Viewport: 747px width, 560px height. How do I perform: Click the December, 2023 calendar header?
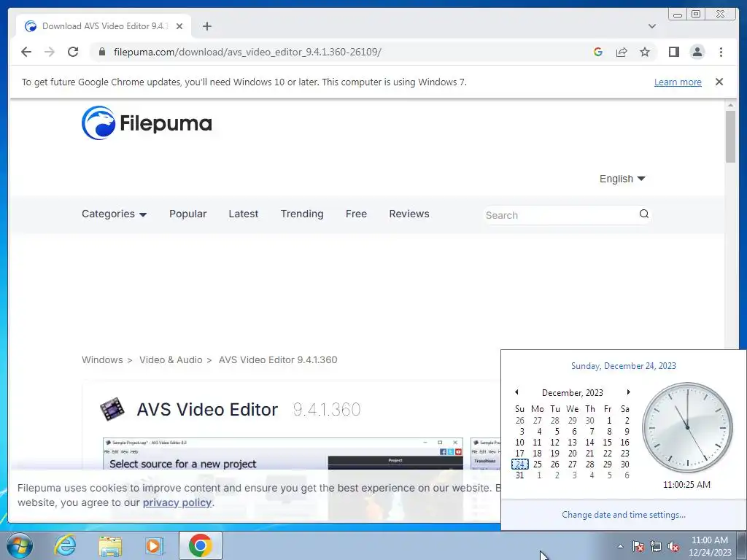572,393
